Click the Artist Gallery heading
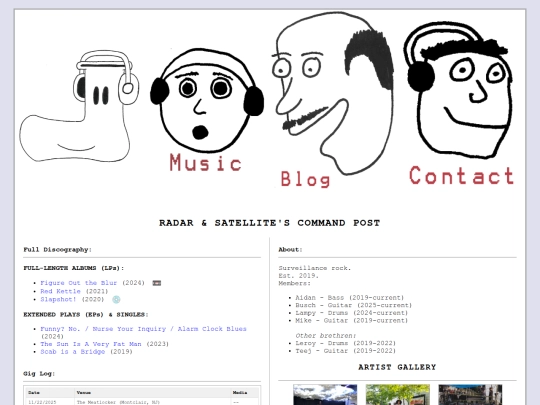The height and width of the screenshot is (405, 540). 397,367
